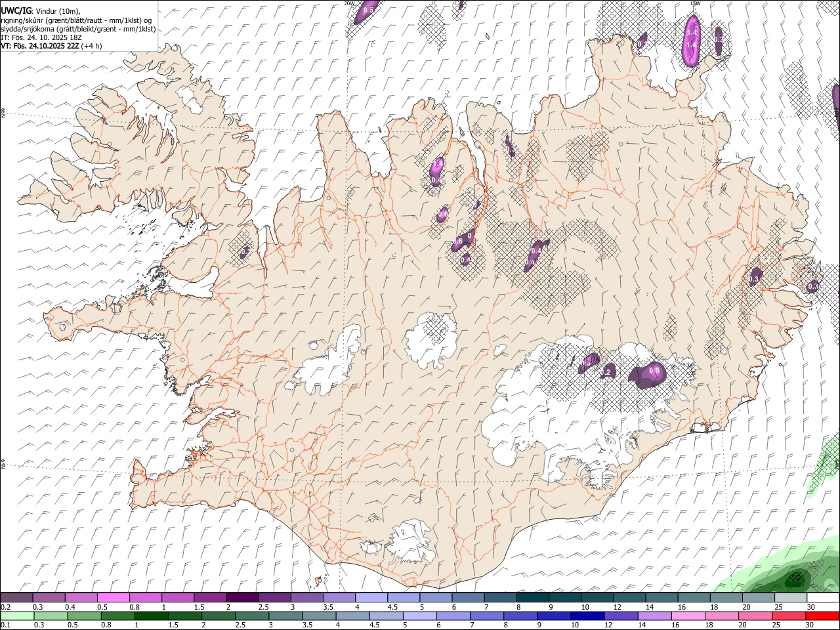The image size is (840, 630).
Task: Click the 'UWC/IG: Vindur (10m)' map title
Action: tap(40, 10)
